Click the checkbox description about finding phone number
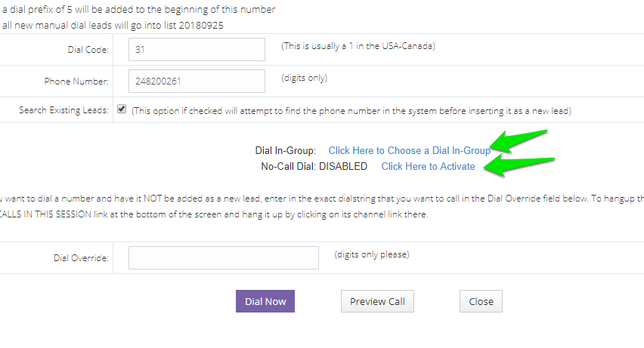The width and height of the screenshot is (644, 348). coord(351,110)
